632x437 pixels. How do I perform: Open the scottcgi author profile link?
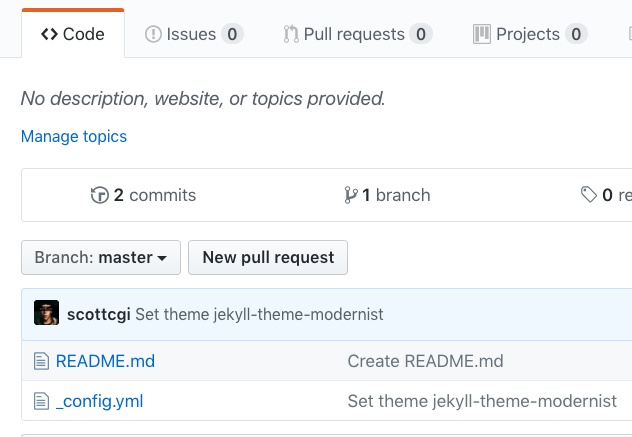pyautogui.click(x=99, y=314)
